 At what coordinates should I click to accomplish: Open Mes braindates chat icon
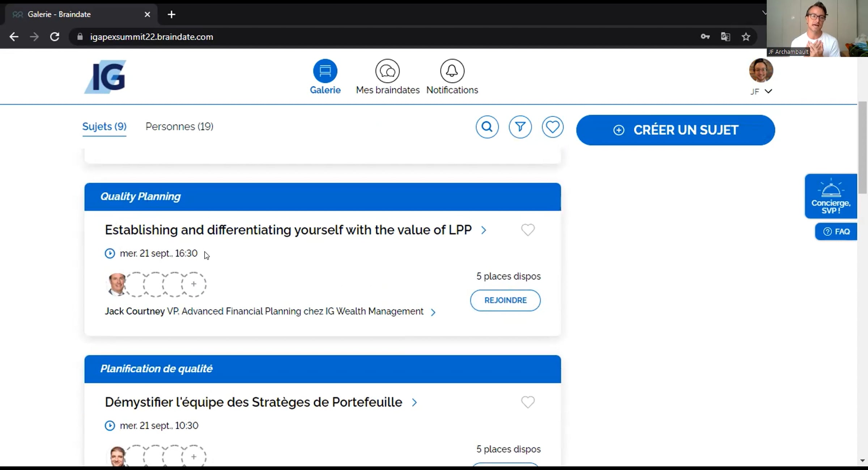pyautogui.click(x=387, y=71)
